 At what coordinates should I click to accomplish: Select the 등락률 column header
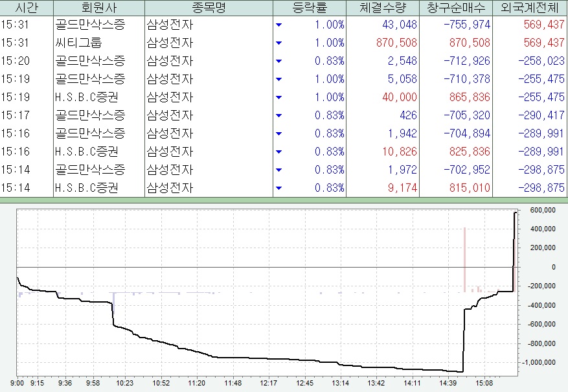[310, 8]
